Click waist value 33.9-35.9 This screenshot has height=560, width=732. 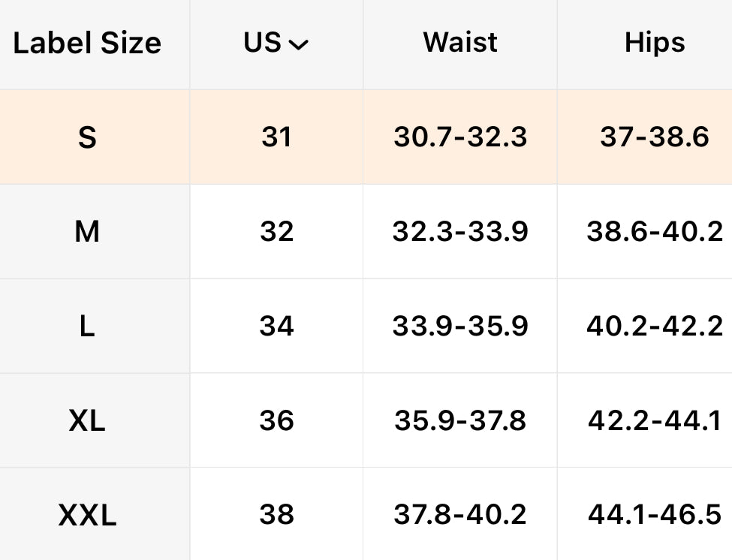(x=460, y=327)
